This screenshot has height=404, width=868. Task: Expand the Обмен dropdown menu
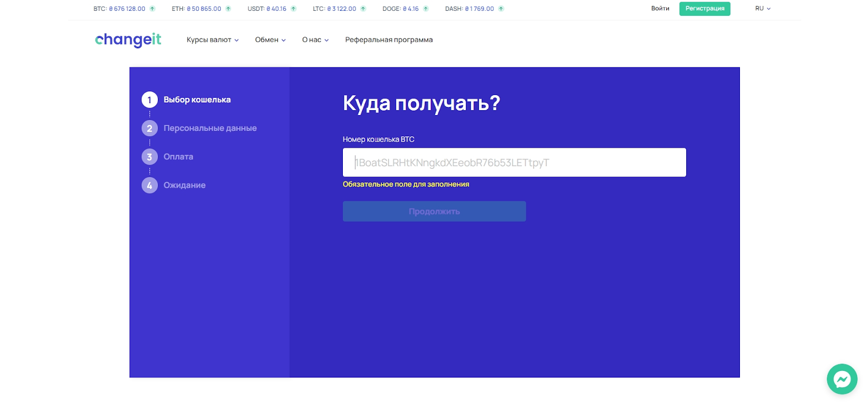tap(270, 40)
